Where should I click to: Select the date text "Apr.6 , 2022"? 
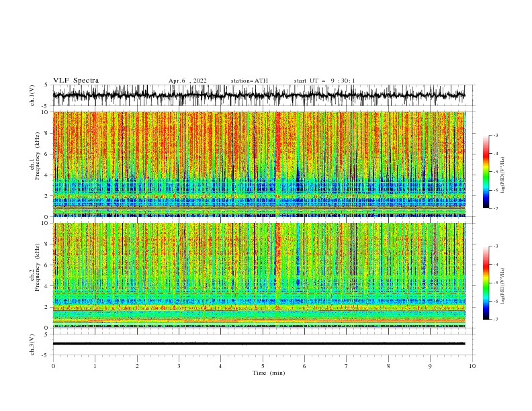[x=187, y=81]
